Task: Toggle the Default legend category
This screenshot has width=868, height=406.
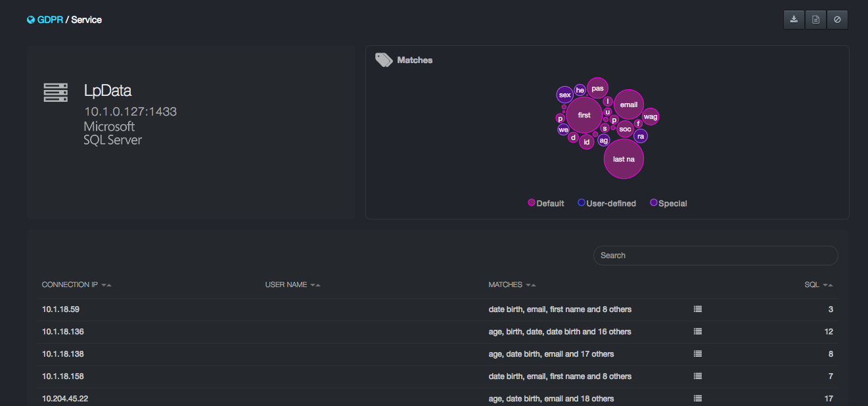Action: (x=546, y=203)
